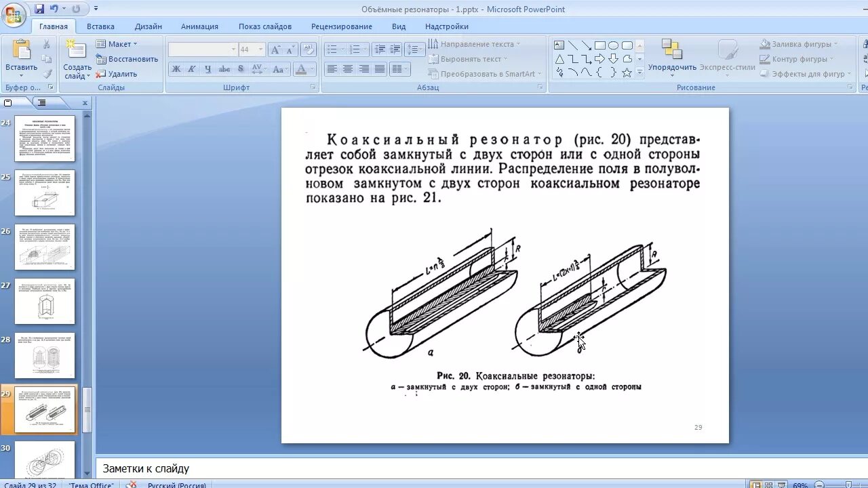
Task: Toggle underline (Ч) formatting
Action: click(x=208, y=69)
